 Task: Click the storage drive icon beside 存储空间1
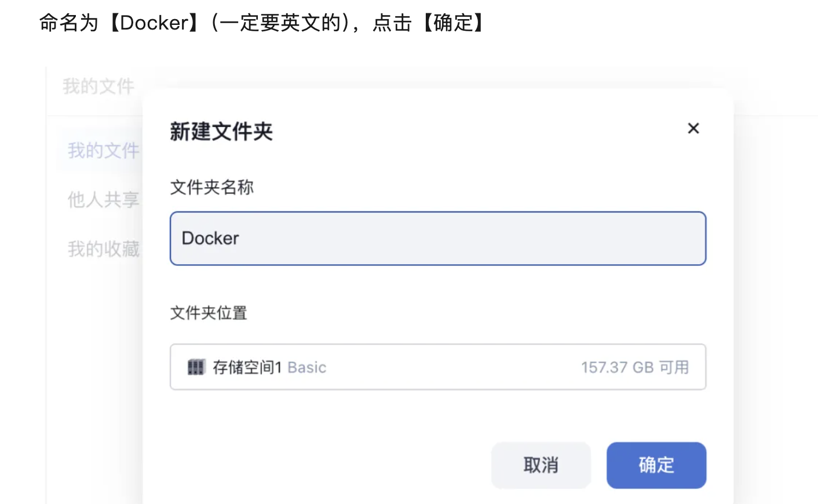(196, 367)
